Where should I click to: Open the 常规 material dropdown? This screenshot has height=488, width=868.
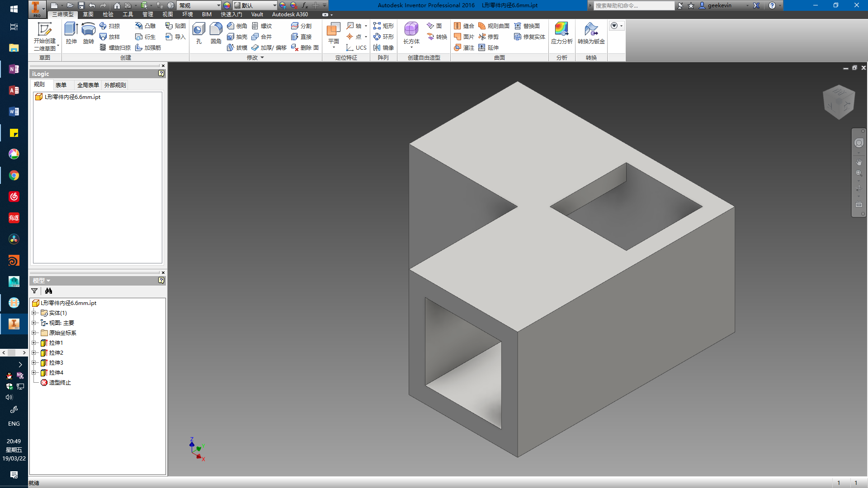(218, 5)
